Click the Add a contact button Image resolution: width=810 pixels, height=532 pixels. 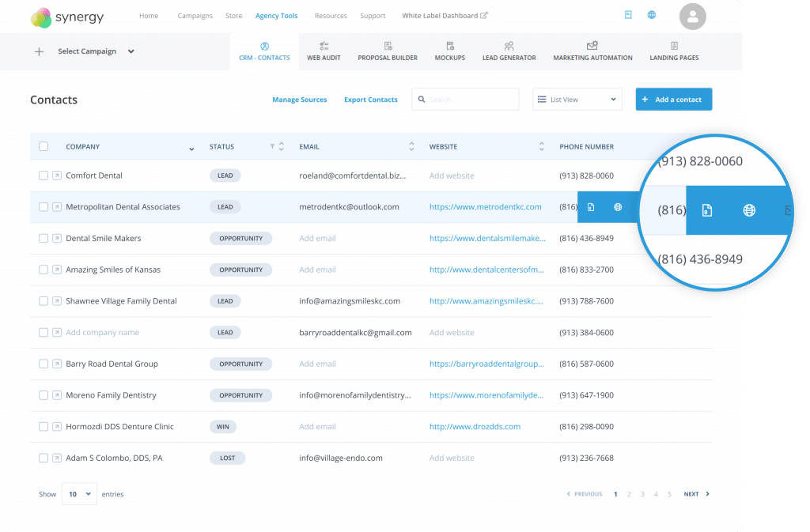coord(673,100)
